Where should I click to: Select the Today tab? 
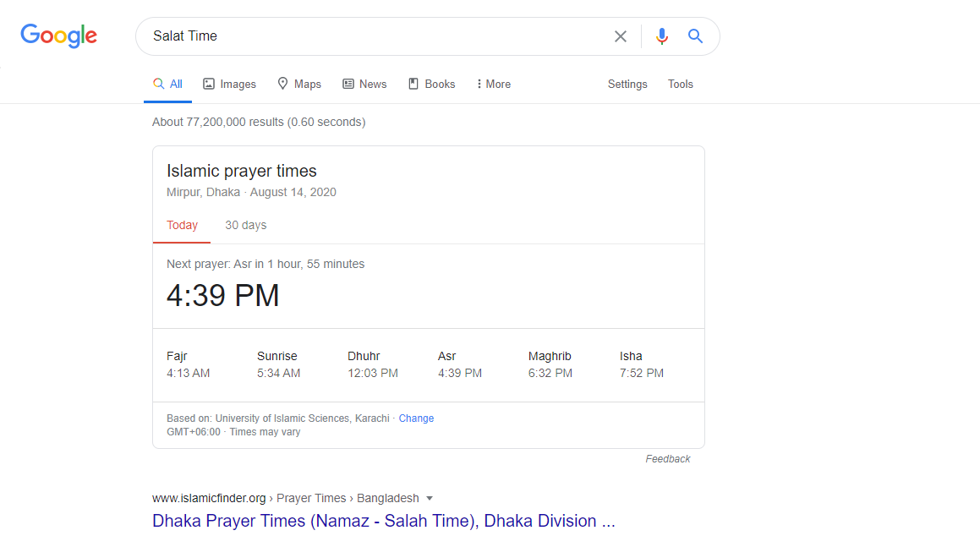[182, 226]
